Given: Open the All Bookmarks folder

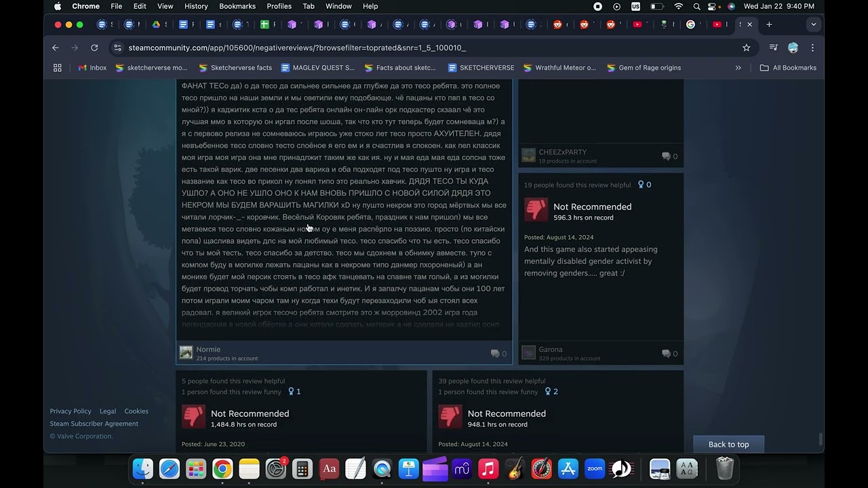Looking at the screenshot, I should click(788, 68).
